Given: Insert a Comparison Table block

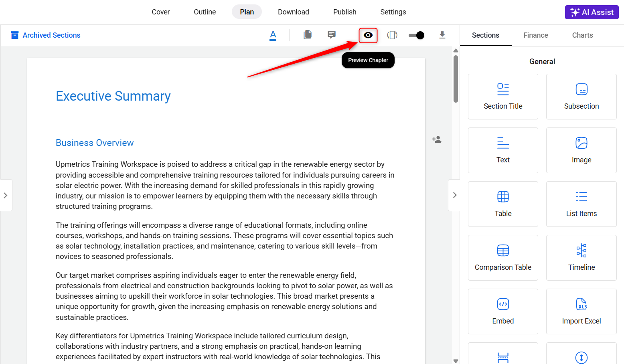Looking at the screenshot, I should click(503, 258).
